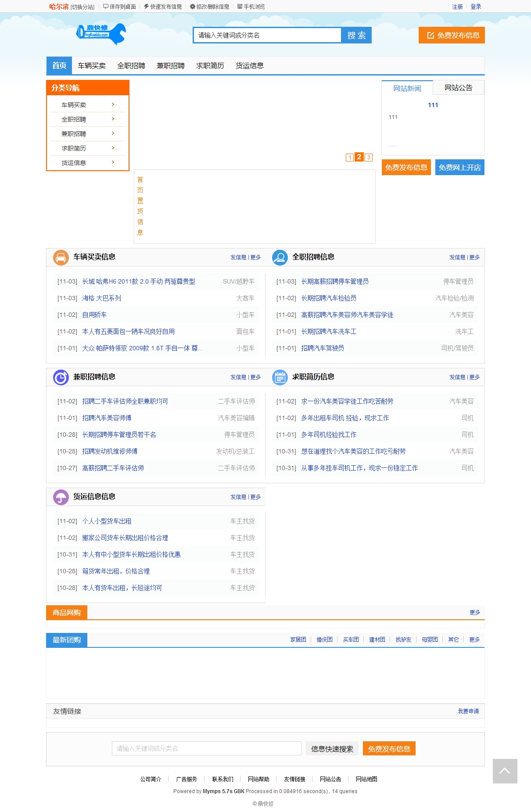The image size is (531, 812).
Task: Click the 保存到桌面 desktop icon link
Action: 119,7
